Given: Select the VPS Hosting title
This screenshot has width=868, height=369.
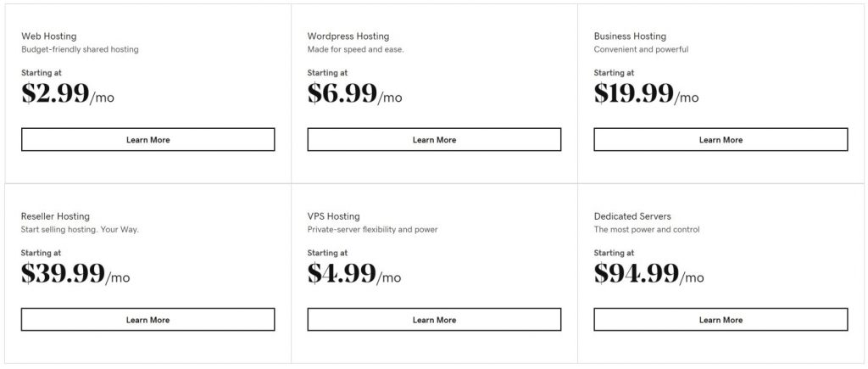Looking at the screenshot, I should [x=333, y=216].
